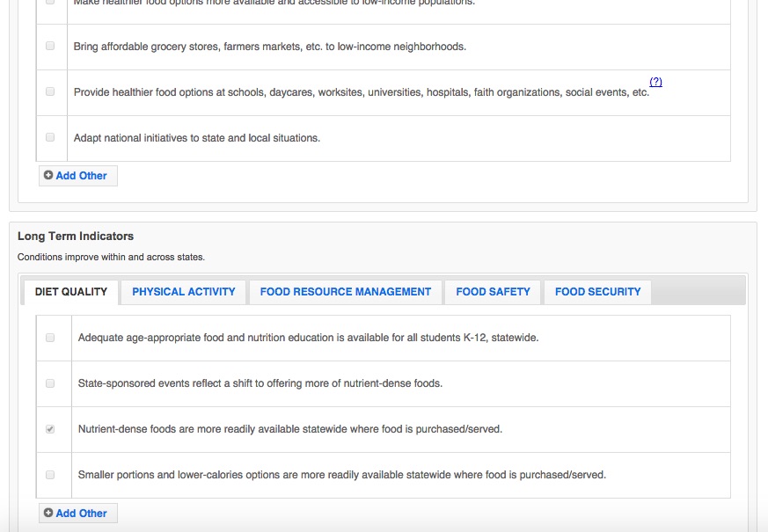768x532 pixels.
Task: Click the State-sponsored events row text
Action: click(260, 383)
